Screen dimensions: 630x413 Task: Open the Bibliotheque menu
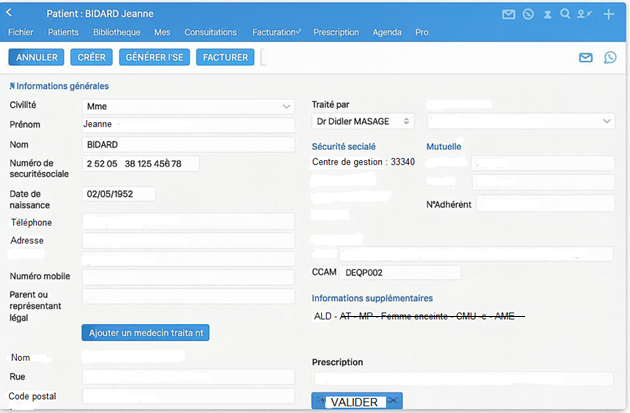[x=118, y=33]
